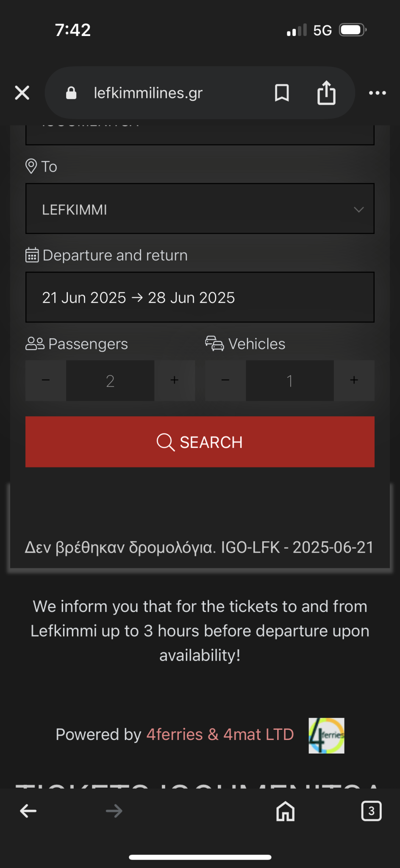Open the departure and return date field
Image resolution: width=400 pixels, height=868 pixels.
click(x=200, y=298)
